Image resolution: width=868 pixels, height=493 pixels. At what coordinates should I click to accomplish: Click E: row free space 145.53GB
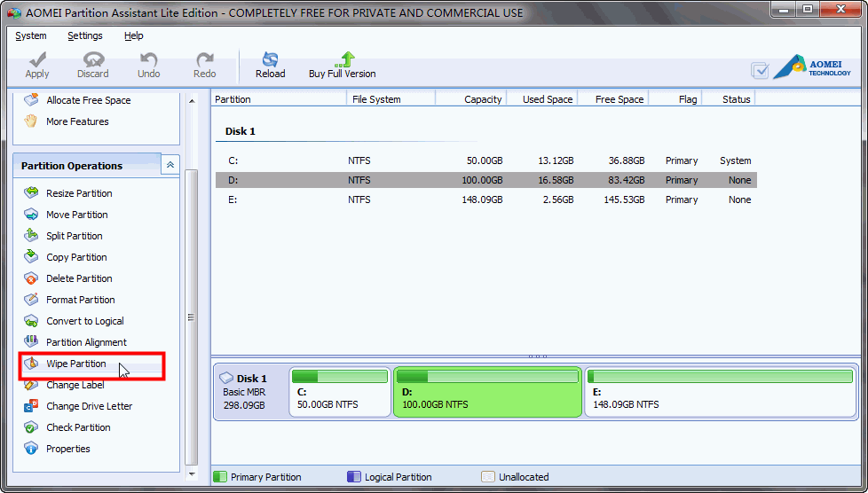pyautogui.click(x=625, y=200)
